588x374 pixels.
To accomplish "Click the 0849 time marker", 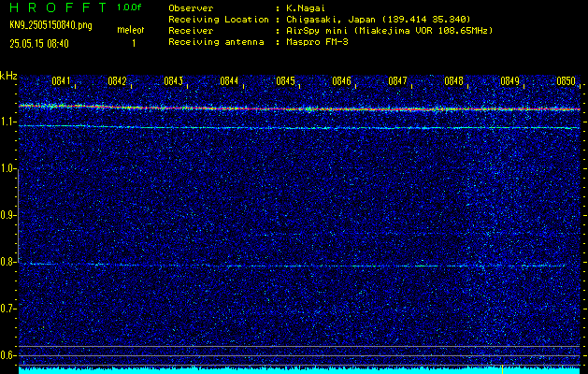I will point(510,81).
